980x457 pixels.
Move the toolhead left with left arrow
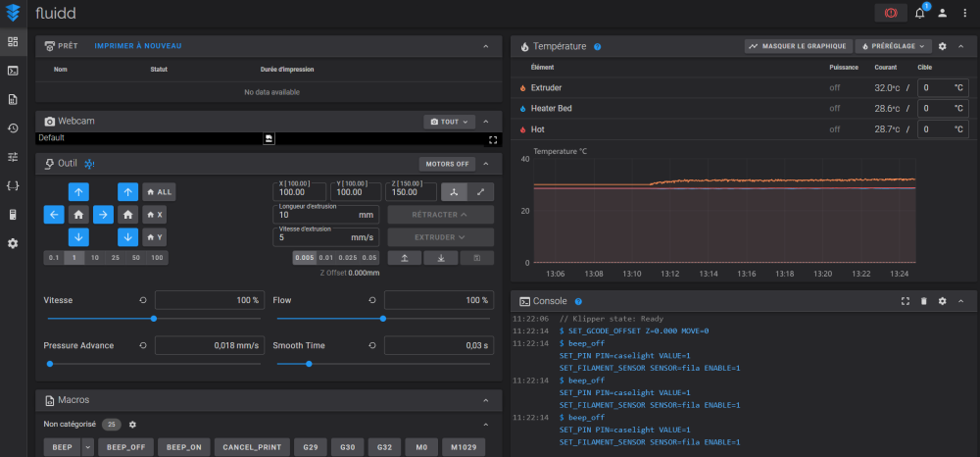(54, 215)
